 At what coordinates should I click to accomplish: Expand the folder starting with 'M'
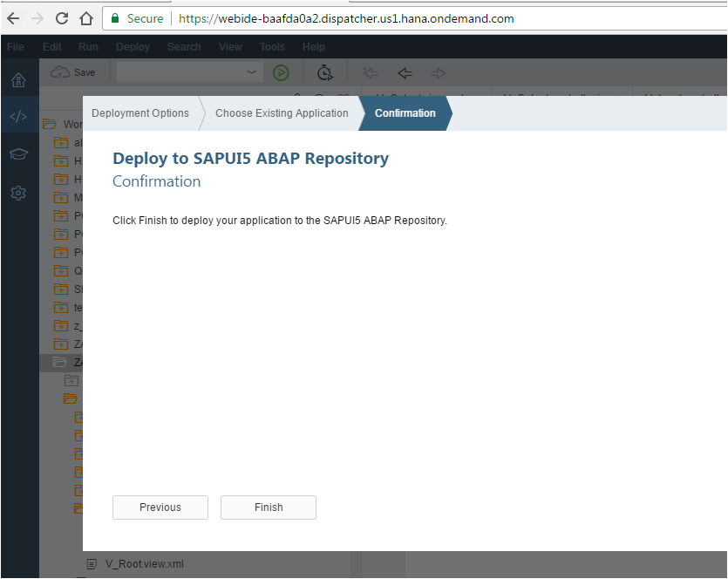point(61,198)
